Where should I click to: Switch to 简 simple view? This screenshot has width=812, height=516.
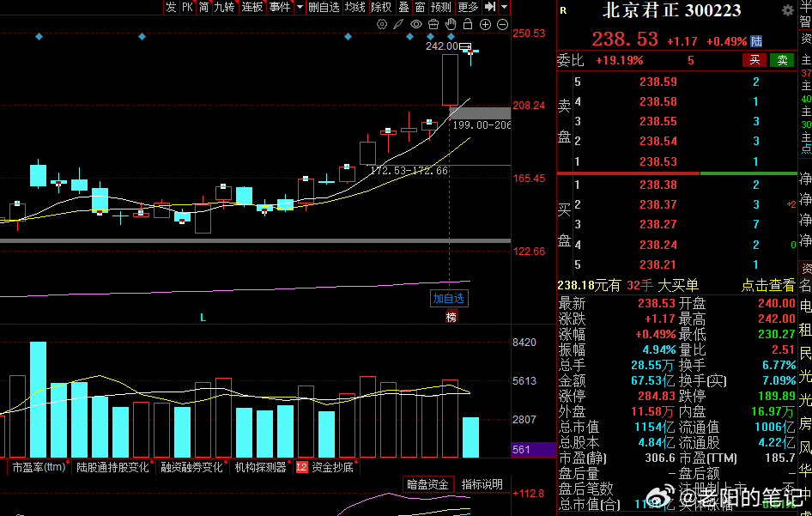click(x=203, y=7)
